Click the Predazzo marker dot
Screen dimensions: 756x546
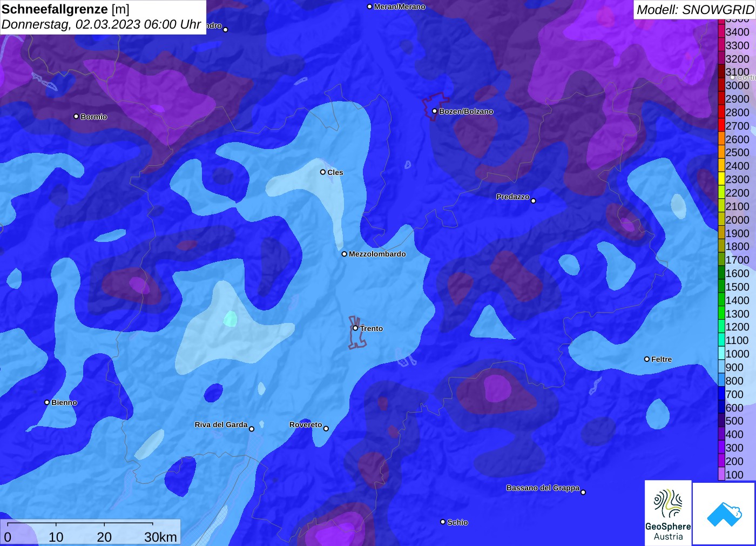click(x=534, y=201)
